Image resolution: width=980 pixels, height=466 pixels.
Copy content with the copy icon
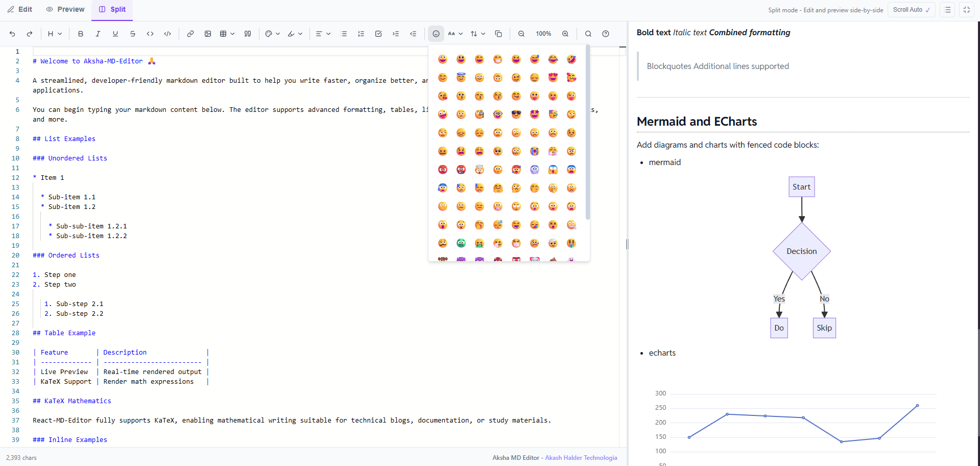498,34
